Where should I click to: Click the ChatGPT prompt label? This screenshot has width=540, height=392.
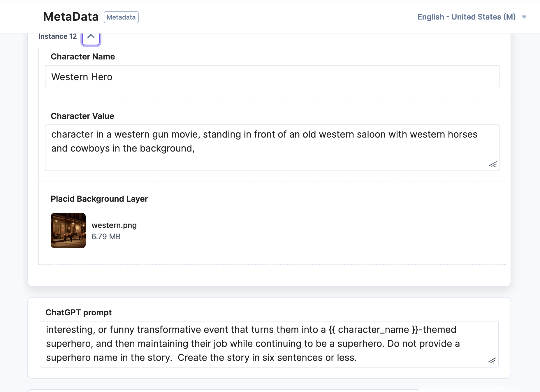79,312
